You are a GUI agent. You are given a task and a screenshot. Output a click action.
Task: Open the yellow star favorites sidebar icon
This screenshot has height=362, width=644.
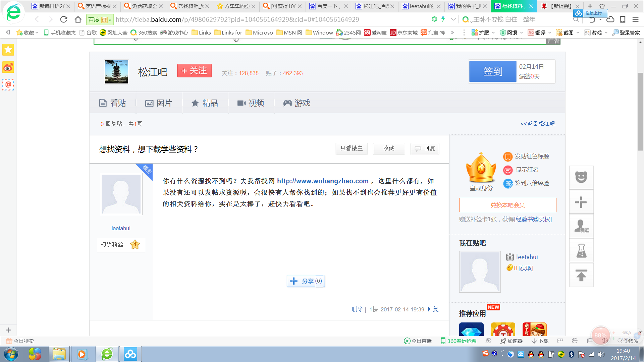(x=8, y=50)
